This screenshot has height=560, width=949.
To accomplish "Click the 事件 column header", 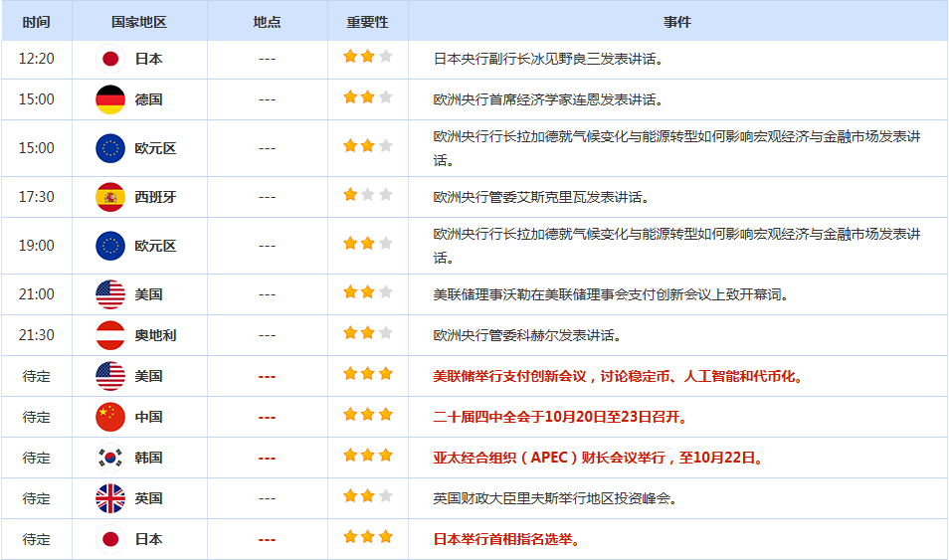I will coord(677,22).
